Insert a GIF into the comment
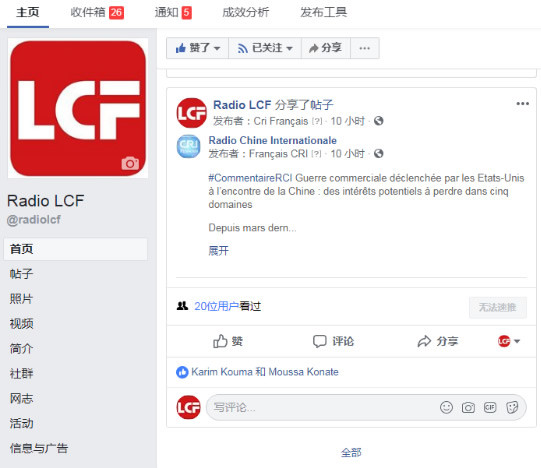Screen dimensions: 541x468 point(490,408)
